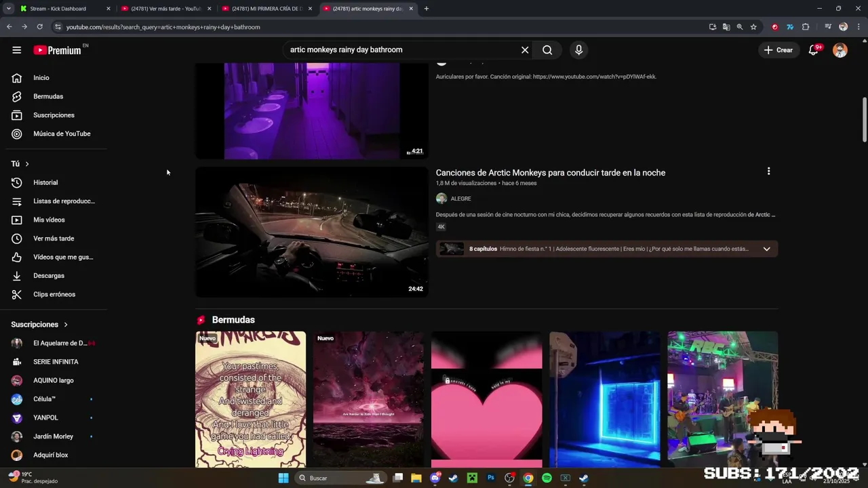Open the notifications bell
This screenshot has height=488, width=868.
click(x=813, y=50)
